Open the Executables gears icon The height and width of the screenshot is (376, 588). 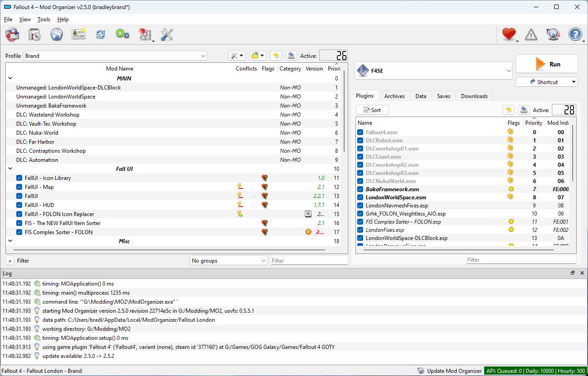[x=122, y=34]
